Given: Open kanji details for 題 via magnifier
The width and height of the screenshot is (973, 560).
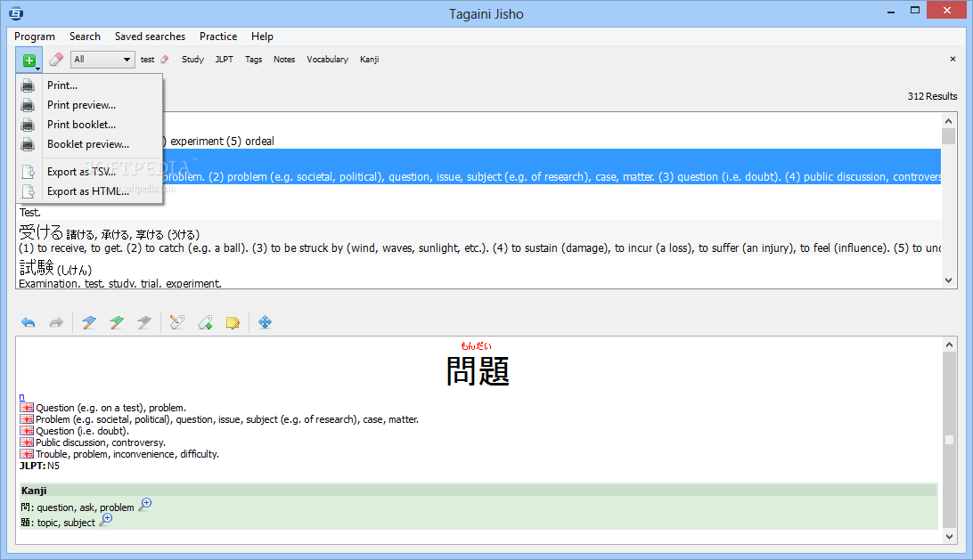Looking at the screenshot, I should (x=106, y=520).
